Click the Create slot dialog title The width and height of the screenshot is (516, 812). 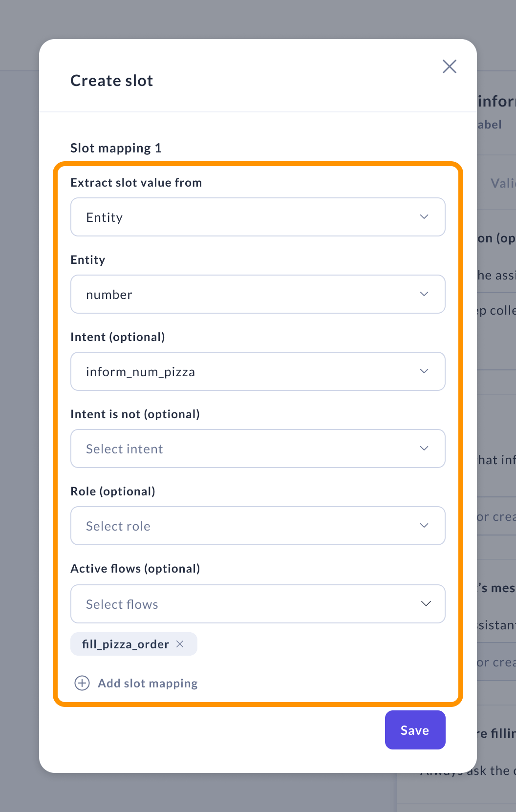(112, 81)
